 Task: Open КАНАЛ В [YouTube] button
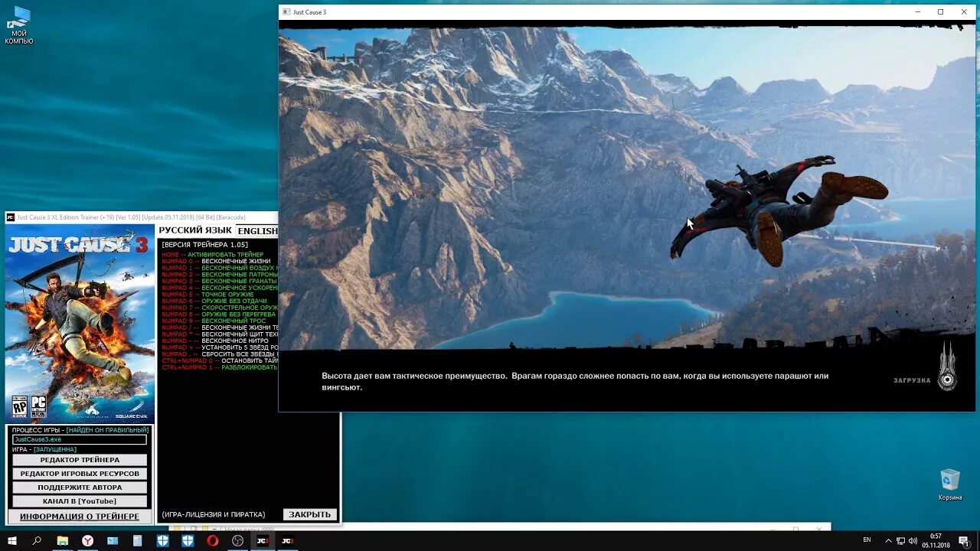pyautogui.click(x=80, y=501)
